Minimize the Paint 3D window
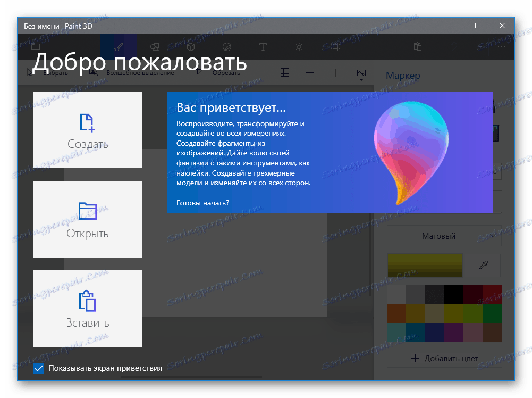The image size is (532, 398). pos(453,26)
